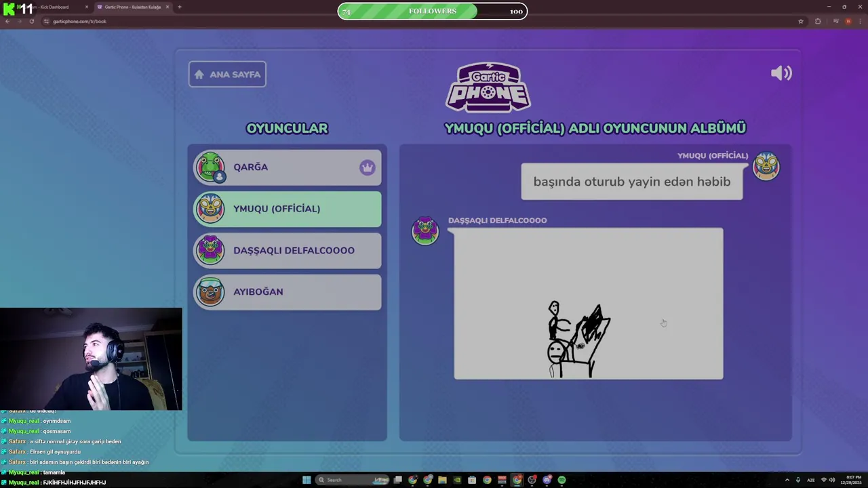Click chat message 'qosmasam'

(57, 431)
